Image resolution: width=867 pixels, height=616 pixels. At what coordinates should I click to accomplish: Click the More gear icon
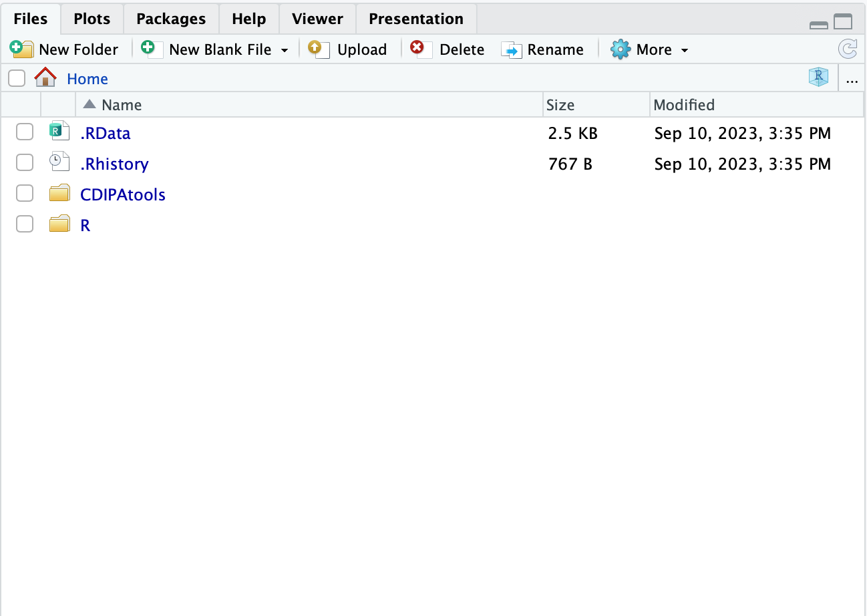click(x=621, y=49)
